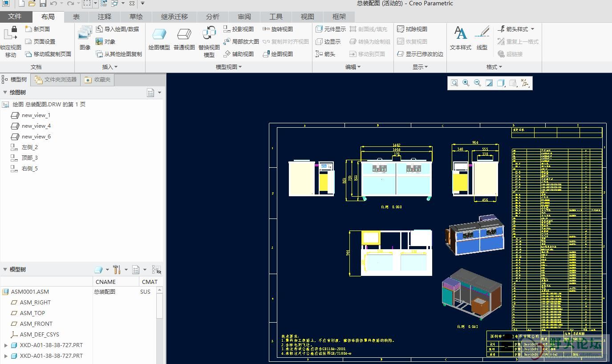Click the Windows switch icon in quick access toolbar
Screen dimensions: 612x364
click(114, 4)
